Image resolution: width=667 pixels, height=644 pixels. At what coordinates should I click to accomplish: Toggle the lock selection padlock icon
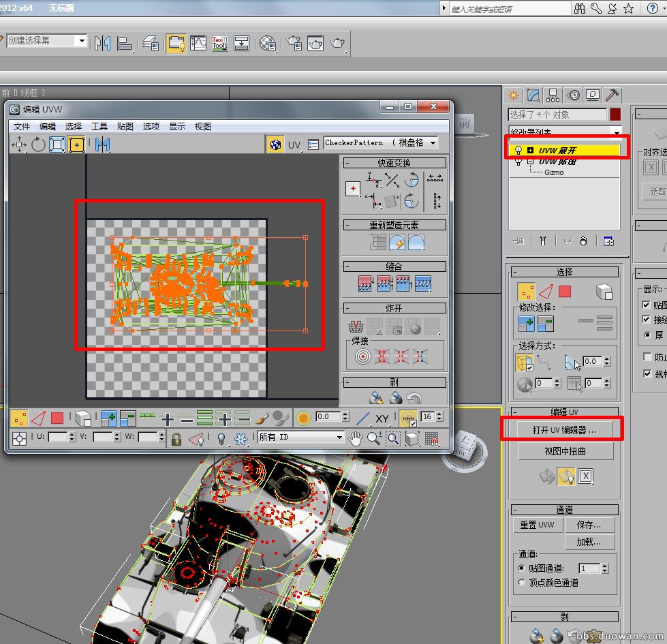pos(176,438)
